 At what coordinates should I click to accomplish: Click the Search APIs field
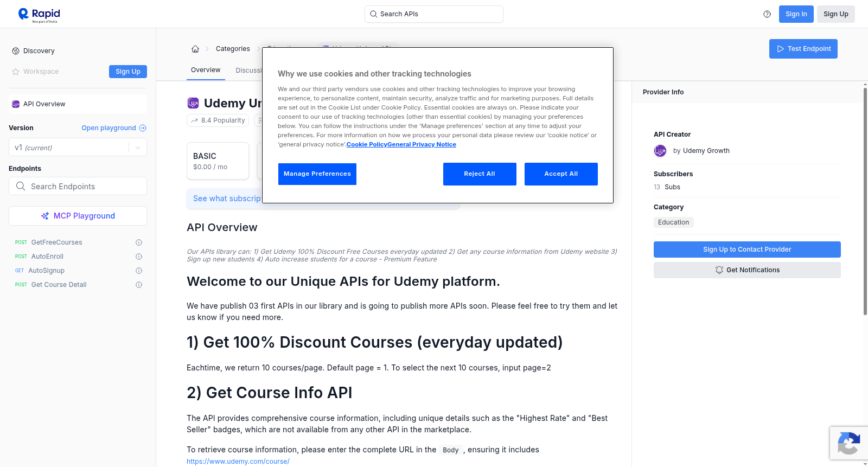click(433, 14)
